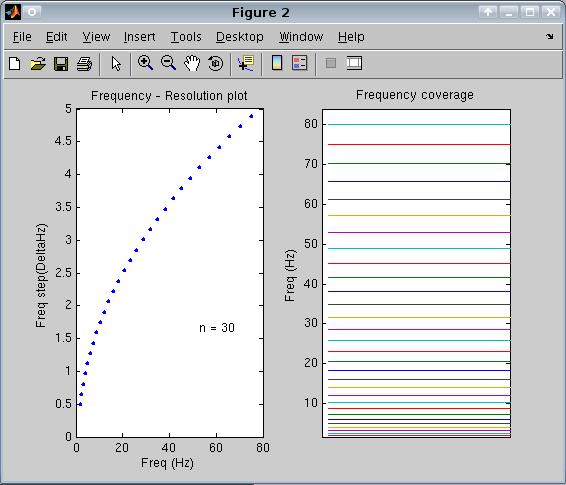
Task: Expand the Desktop menu
Action: [240, 37]
